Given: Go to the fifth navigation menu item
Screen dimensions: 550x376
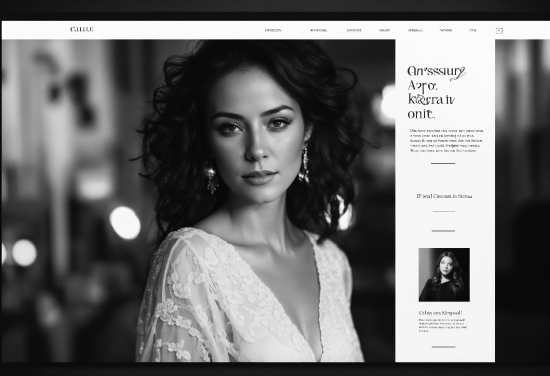Looking at the screenshot, I should [x=415, y=30].
